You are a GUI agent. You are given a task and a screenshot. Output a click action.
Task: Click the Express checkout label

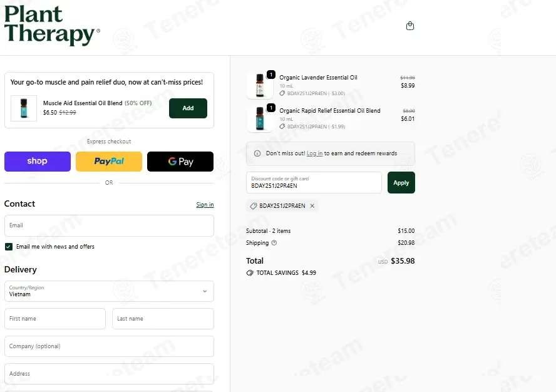click(x=109, y=142)
